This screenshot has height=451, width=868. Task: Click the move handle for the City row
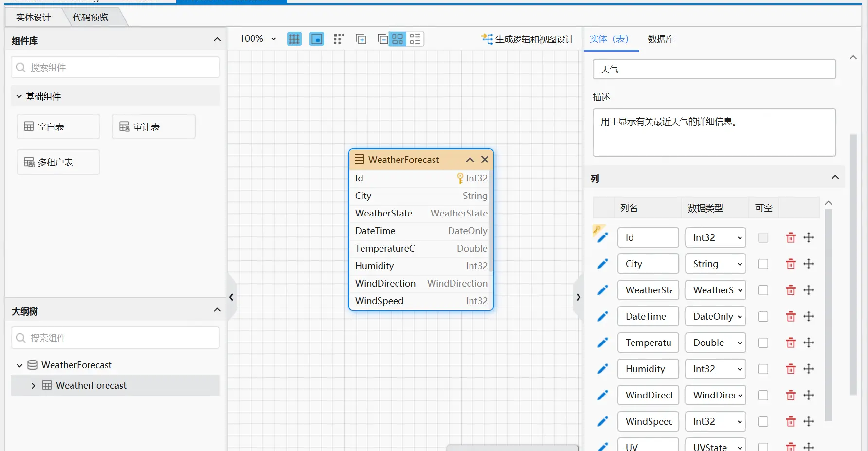[809, 264]
